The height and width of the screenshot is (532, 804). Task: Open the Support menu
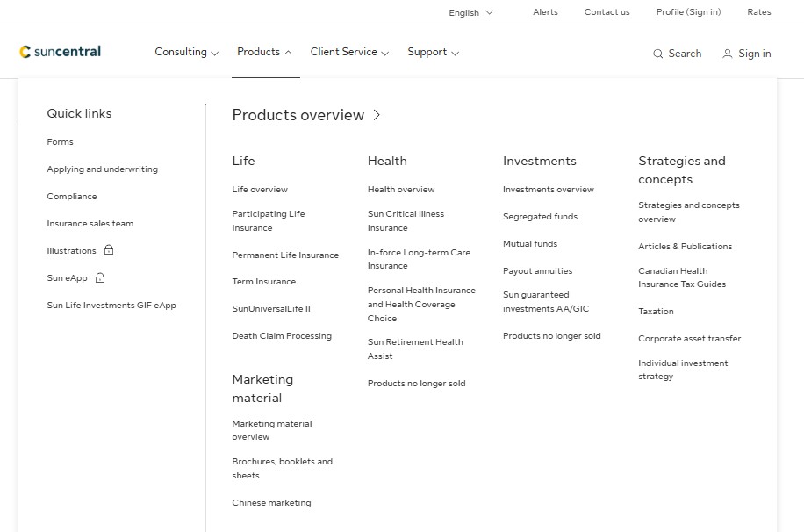pyautogui.click(x=433, y=52)
